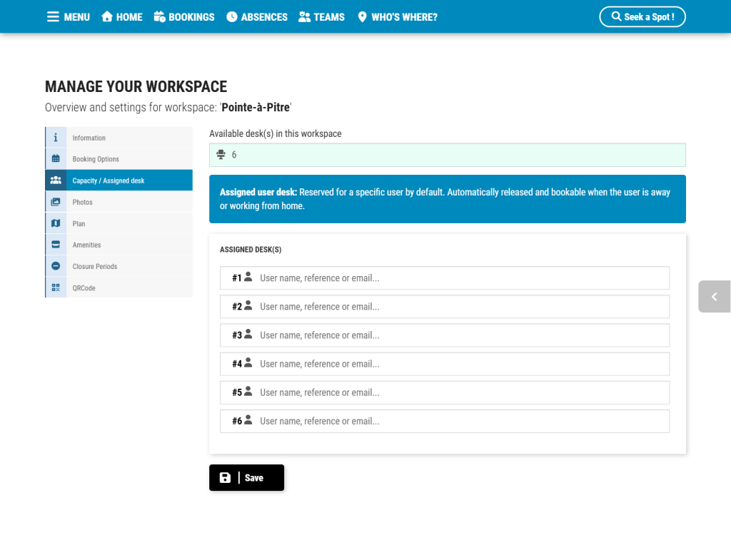Focus the desk #5 user input field
Viewport: 731px width, 560px height.
(x=445, y=393)
